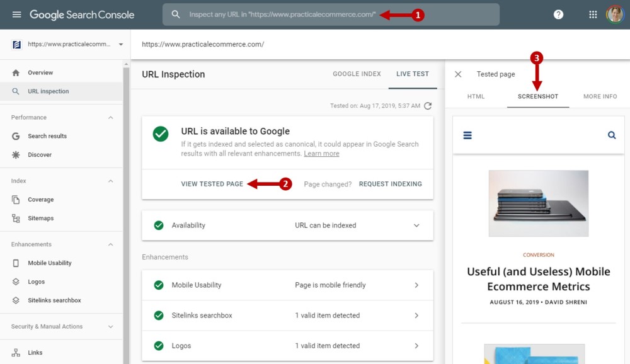This screenshot has width=630, height=364.
Task: Click Request Indexing button
Action: click(391, 184)
